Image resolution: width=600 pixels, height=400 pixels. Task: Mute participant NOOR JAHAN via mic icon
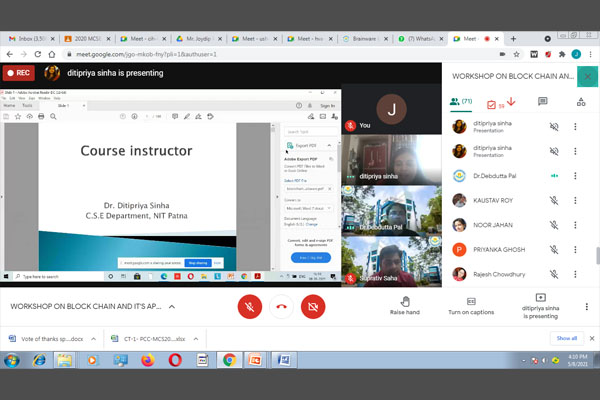pyautogui.click(x=553, y=225)
